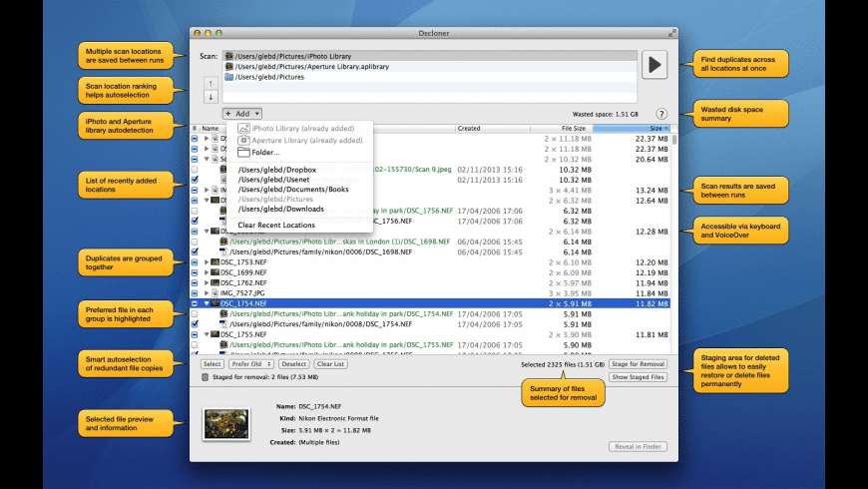This screenshot has width=868, height=489.
Task: Collapse the DSC_1755.NEF duplicate group
Action: (207, 334)
